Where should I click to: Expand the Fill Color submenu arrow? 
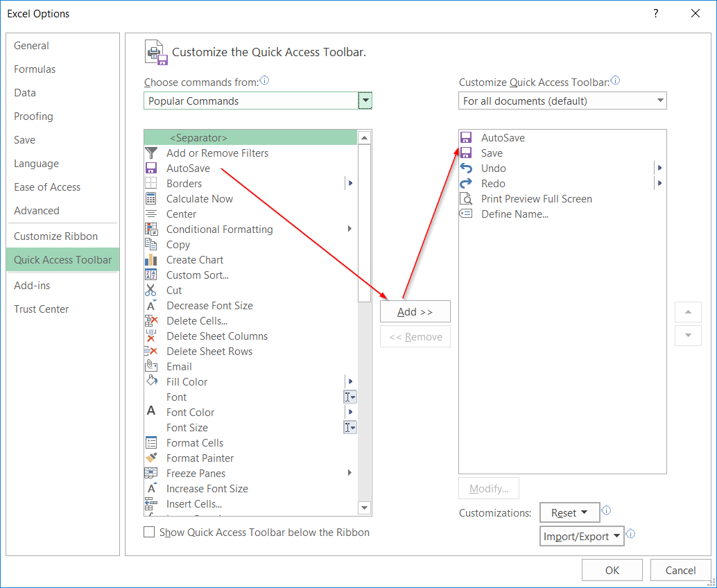[x=350, y=382]
